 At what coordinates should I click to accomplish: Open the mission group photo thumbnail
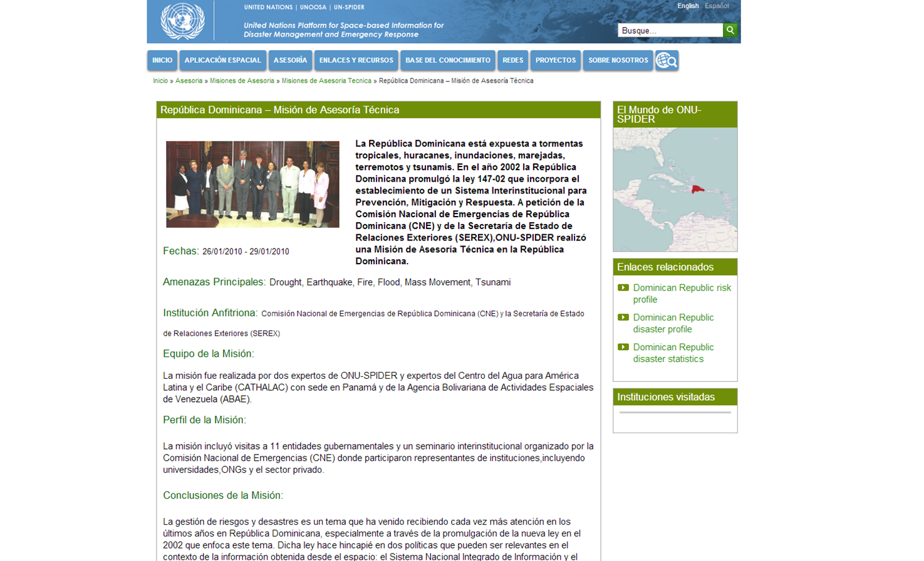(252, 184)
